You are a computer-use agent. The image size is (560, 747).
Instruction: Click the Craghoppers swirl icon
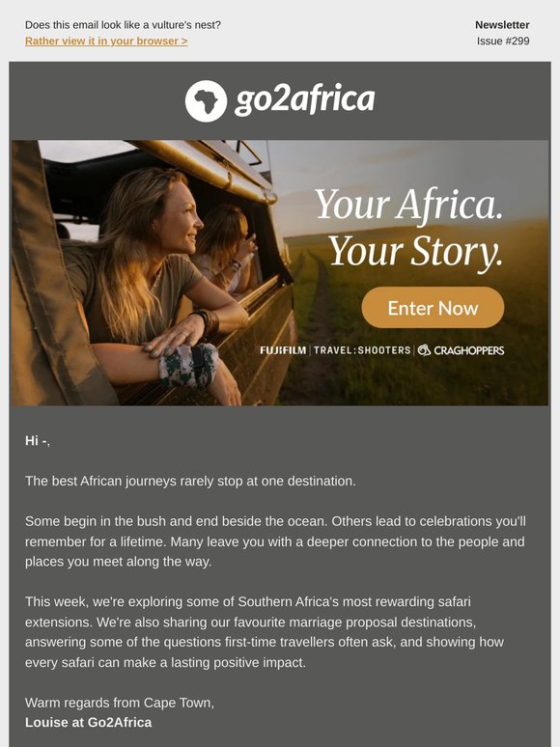tap(424, 350)
